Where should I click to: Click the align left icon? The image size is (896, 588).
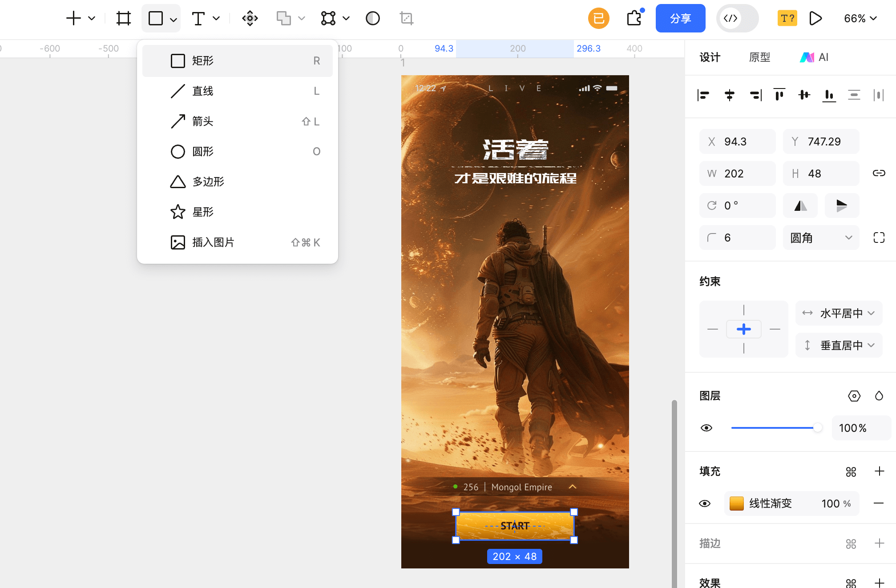click(704, 95)
